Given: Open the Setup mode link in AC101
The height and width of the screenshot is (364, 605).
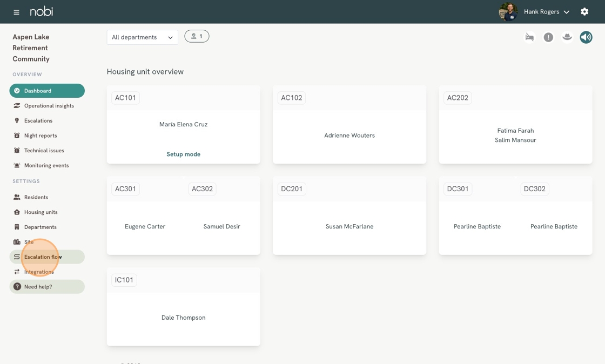Looking at the screenshot, I should [183, 154].
